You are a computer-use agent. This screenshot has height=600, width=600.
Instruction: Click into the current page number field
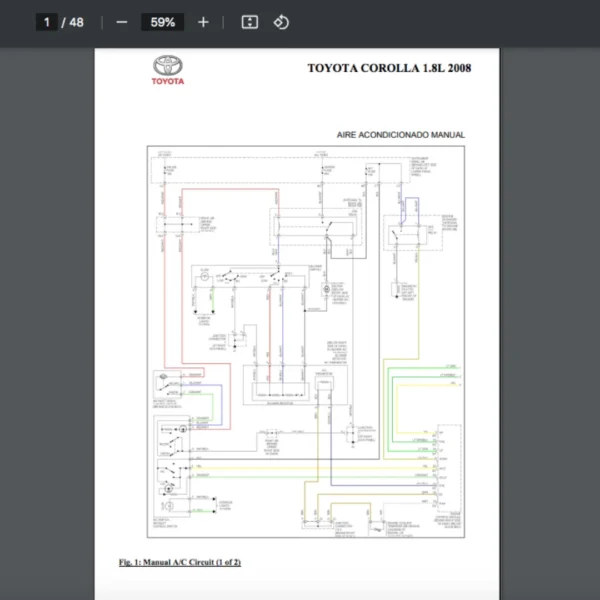click(x=46, y=22)
